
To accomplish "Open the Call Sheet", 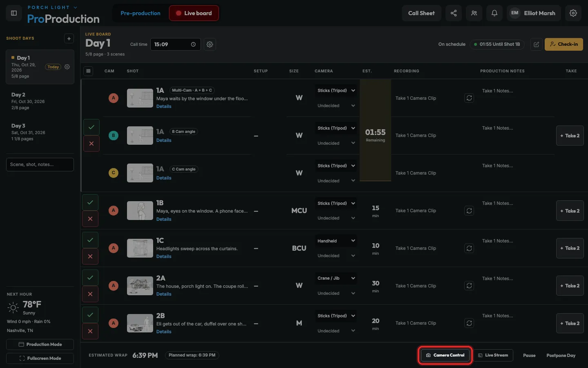I will 421,13.
